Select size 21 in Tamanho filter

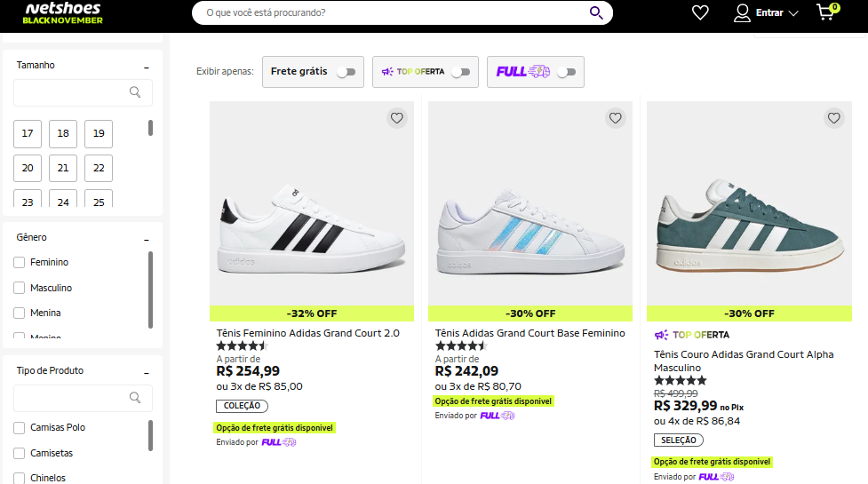(x=63, y=168)
